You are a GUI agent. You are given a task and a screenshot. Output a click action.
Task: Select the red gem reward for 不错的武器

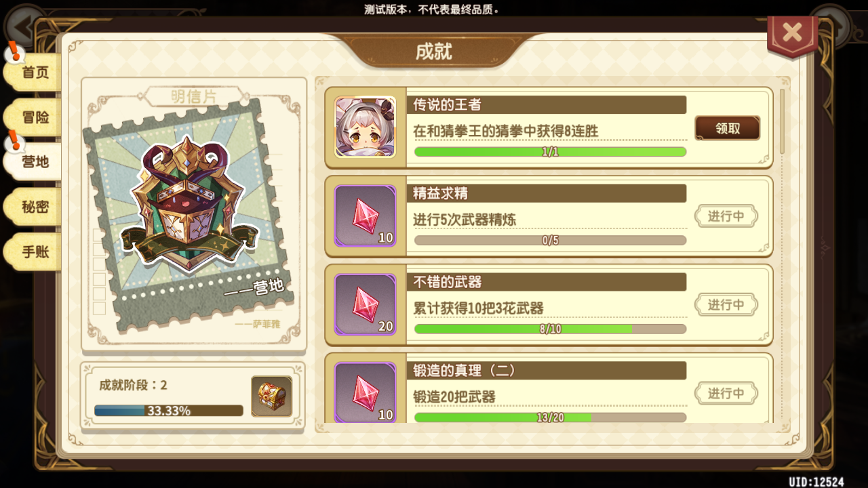tap(365, 304)
